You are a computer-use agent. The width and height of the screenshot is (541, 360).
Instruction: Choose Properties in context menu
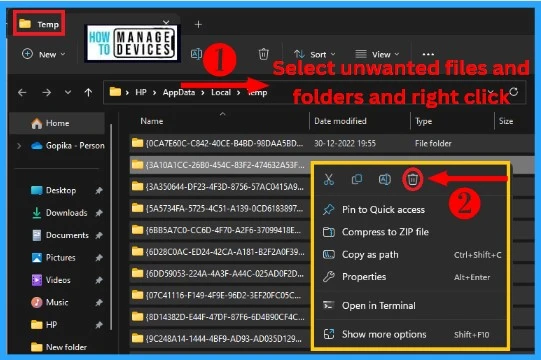(x=412, y=277)
